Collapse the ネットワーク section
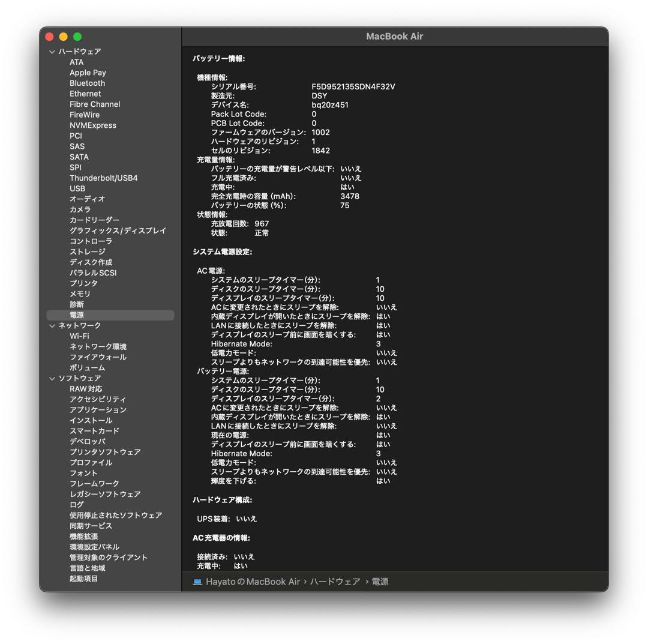This screenshot has width=648, height=644. pyautogui.click(x=52, y=326)
